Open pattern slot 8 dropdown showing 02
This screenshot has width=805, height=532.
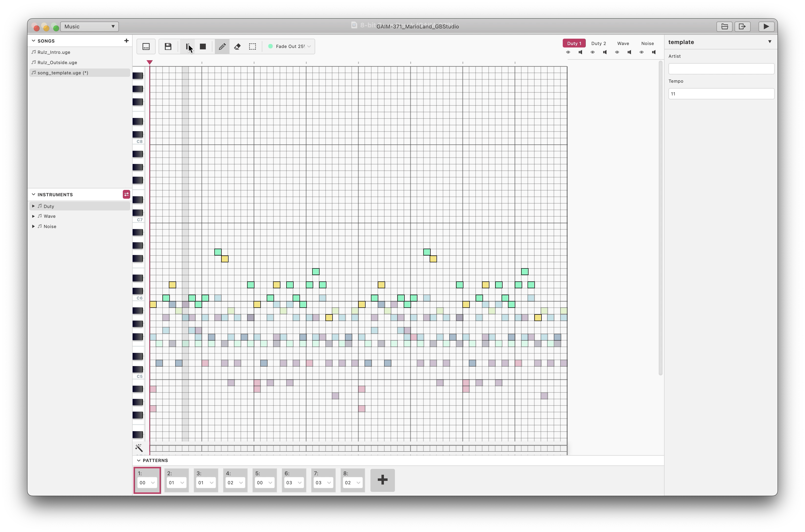pos(353,483)
